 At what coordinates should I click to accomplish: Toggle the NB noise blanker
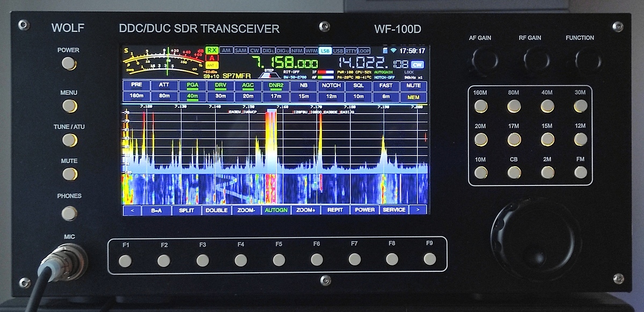coord(303,86)
